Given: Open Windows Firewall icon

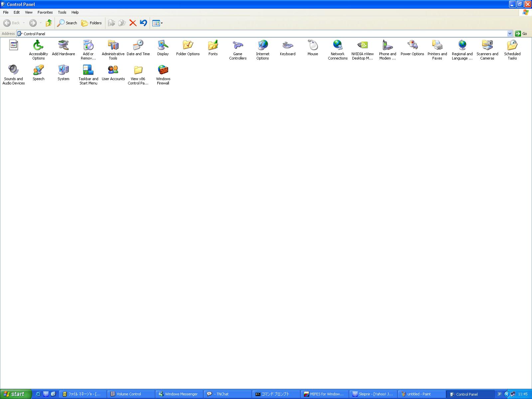Looking at the screenshot, I should (x=163, y=70).
